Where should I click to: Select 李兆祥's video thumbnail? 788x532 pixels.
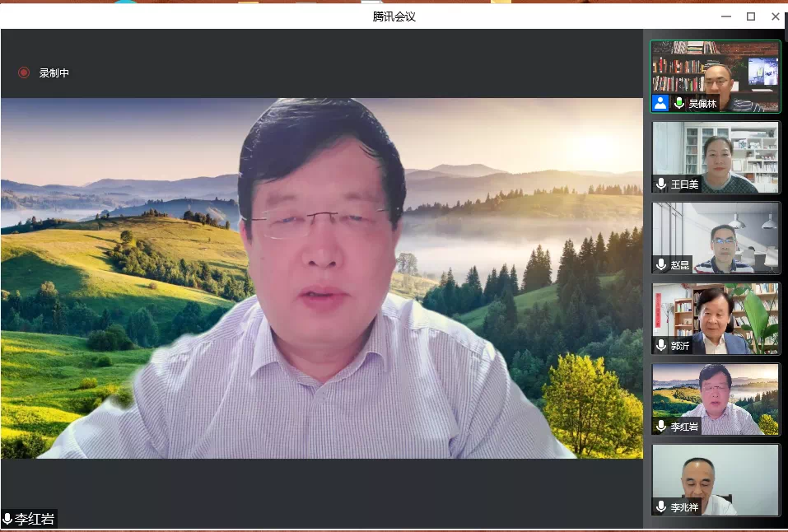click(715, 479)
